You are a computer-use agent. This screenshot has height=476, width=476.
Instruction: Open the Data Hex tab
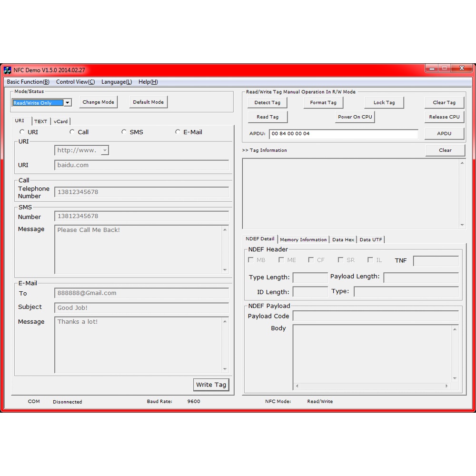point(343,239)
